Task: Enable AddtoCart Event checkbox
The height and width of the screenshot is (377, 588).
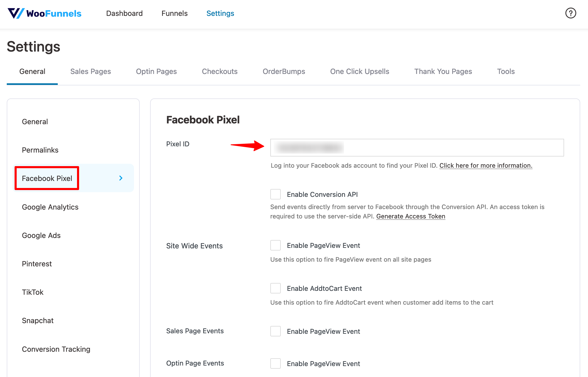Action: click(x=275, y=288)
